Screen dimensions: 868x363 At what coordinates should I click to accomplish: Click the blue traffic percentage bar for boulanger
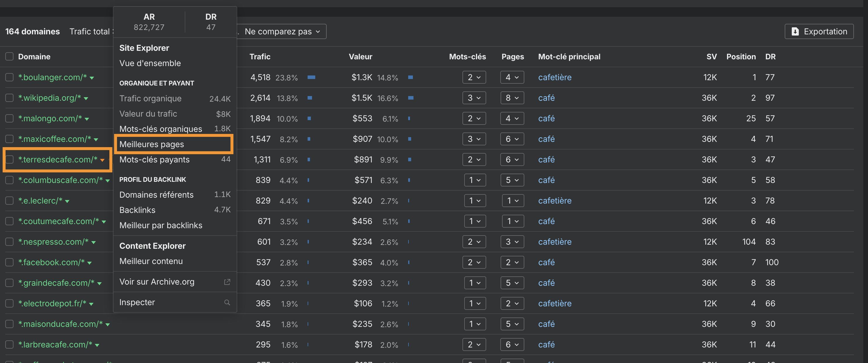coord(312,77)
